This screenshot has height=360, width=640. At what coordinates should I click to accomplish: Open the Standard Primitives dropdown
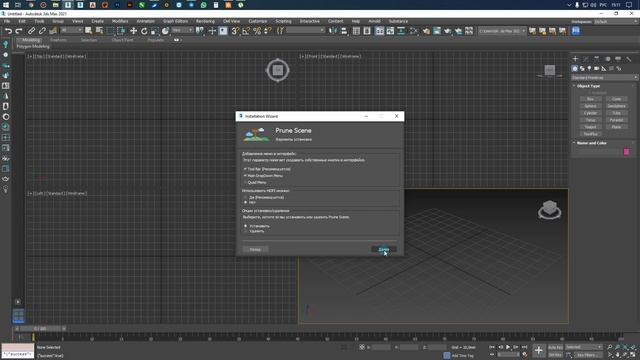(604, 78)
